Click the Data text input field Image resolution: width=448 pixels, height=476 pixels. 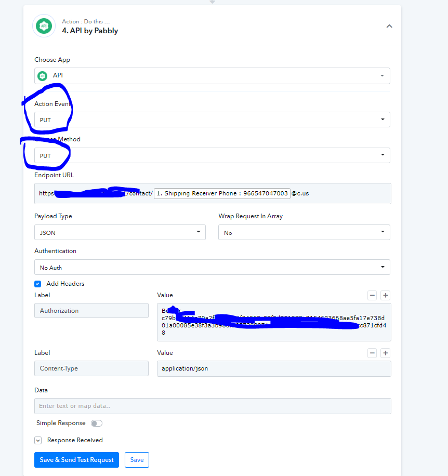[x=213, y=406]
